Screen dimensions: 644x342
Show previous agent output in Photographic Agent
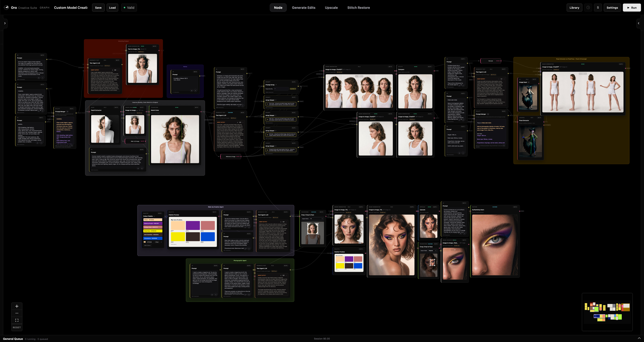click(281, 275)
